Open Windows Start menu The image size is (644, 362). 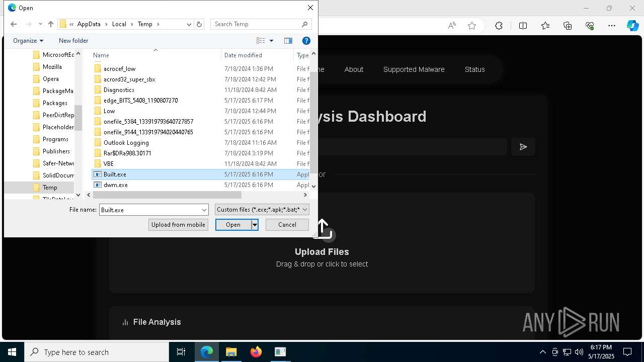point(12,352)
